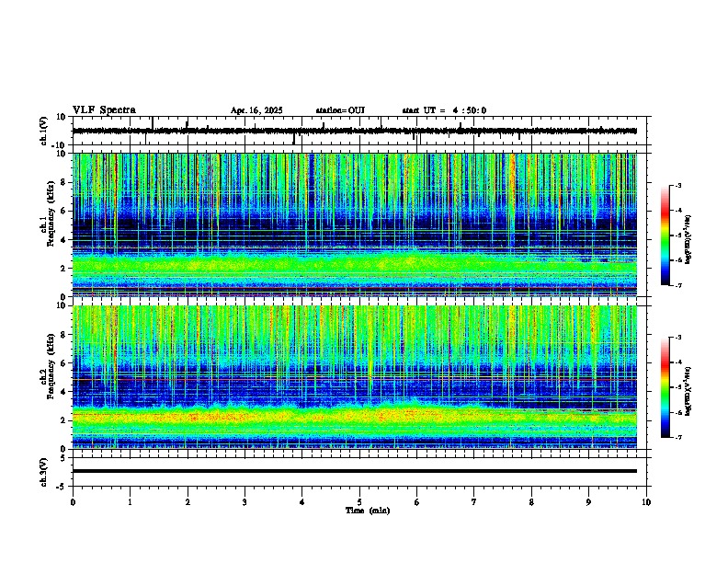This screenshot has width=728, height=563.
Task: Click "-7" label on ch.2 color scale
Action: click(677, 437)
